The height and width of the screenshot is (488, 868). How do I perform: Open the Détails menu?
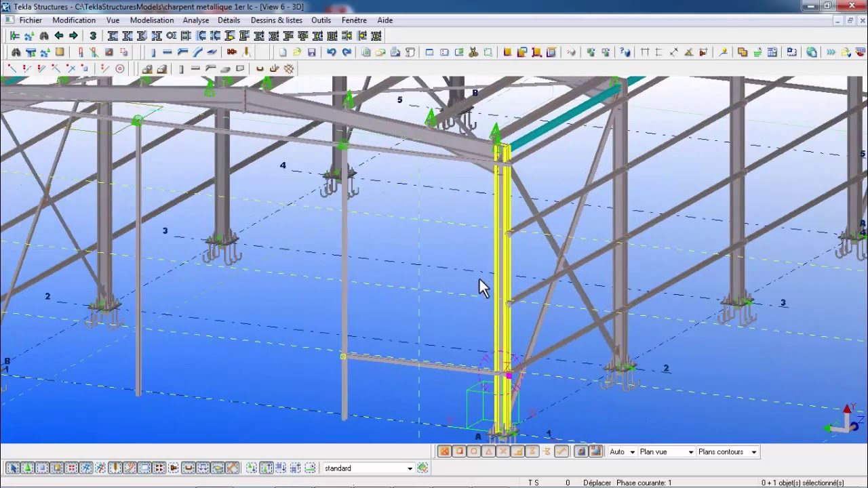click(229, 20)
